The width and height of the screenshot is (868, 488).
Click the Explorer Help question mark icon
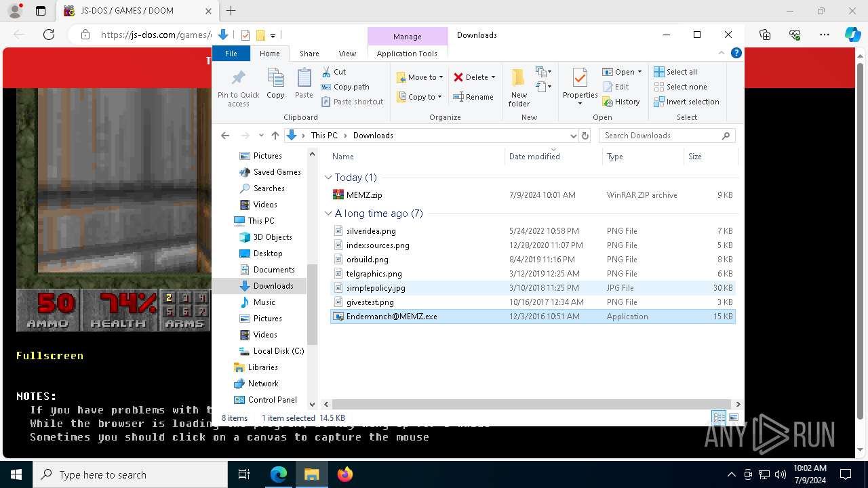[x=736, y=53]
